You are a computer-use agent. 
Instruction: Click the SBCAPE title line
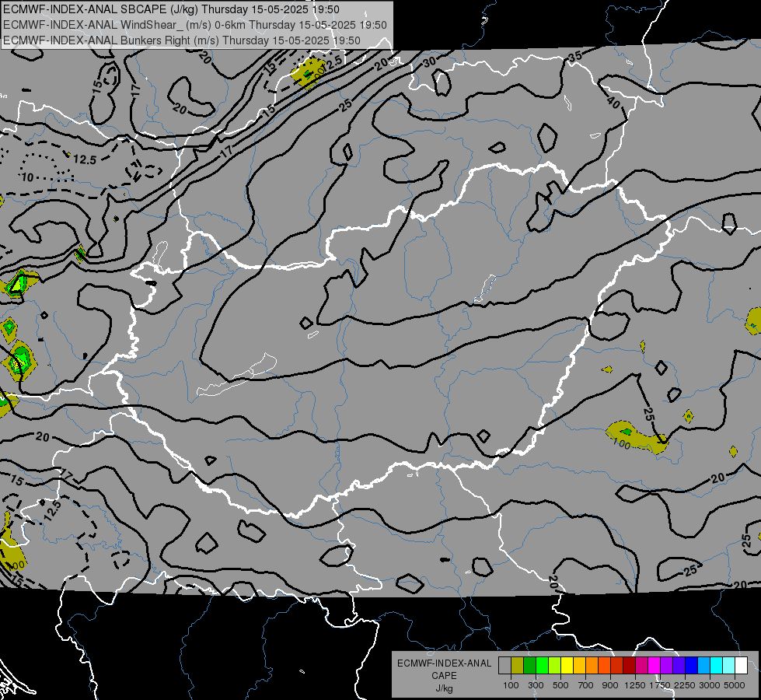point(171,9)
